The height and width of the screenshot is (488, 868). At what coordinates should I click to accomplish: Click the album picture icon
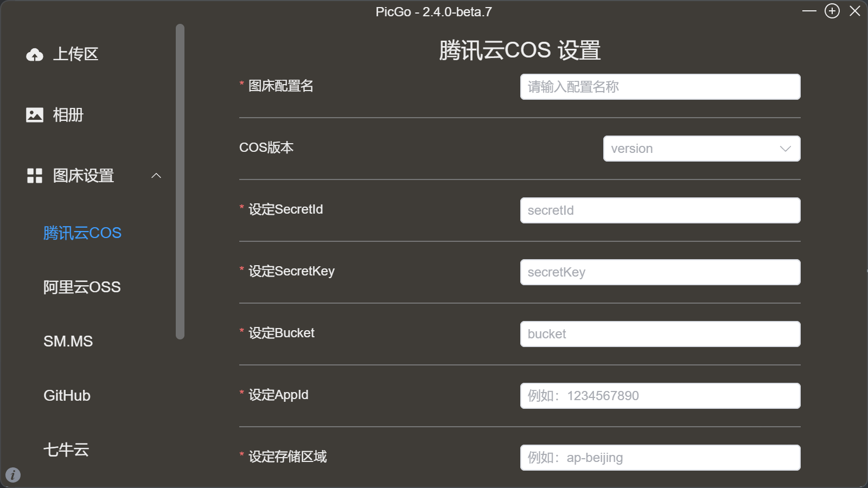coord(35,115)
